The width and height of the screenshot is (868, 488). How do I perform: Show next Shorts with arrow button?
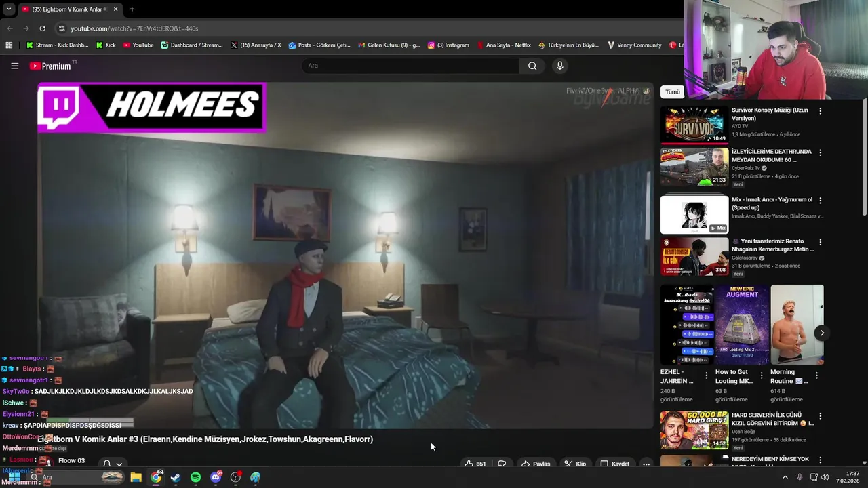[821, 333]
